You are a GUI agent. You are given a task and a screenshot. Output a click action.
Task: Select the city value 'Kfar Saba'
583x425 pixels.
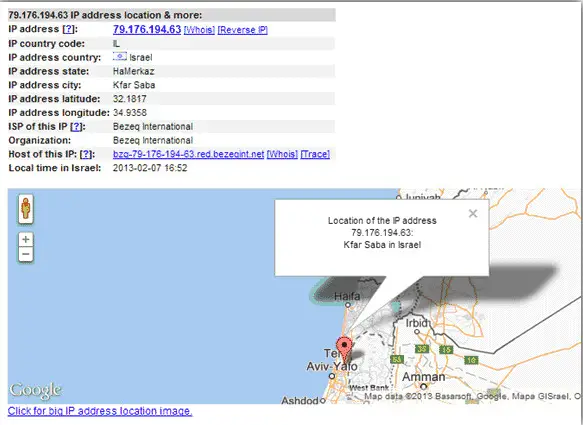point(134,85)
